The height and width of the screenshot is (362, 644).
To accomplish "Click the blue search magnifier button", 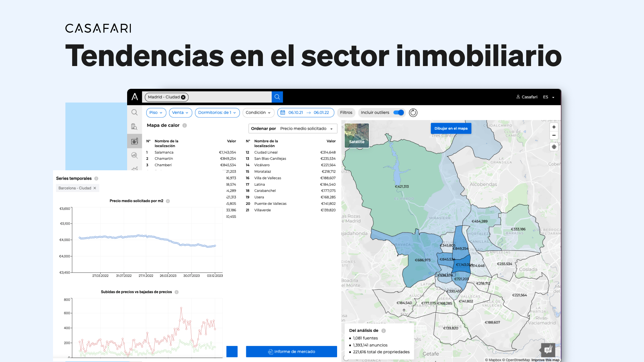I will click(x=277, y=97).
